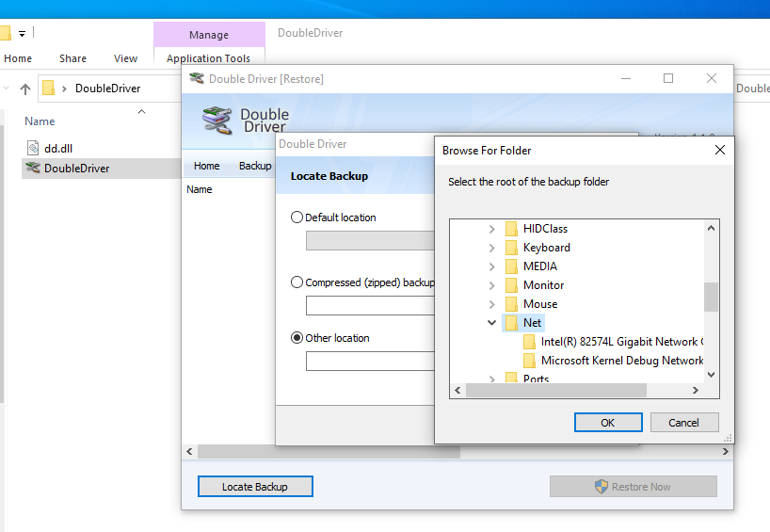Viewport: 770px width, 532px height.
Task: Click Net folder icon in tree
Action: coord(511,323)
